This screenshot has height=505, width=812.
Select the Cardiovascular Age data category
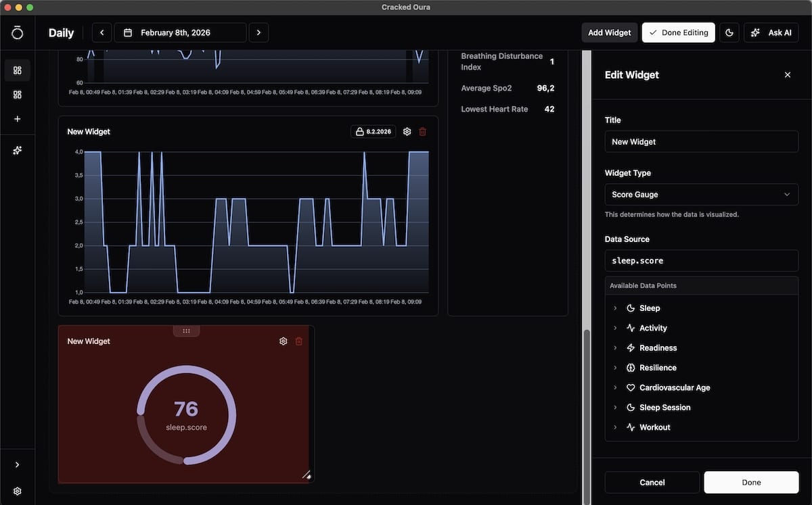click(x=674, y=388)
